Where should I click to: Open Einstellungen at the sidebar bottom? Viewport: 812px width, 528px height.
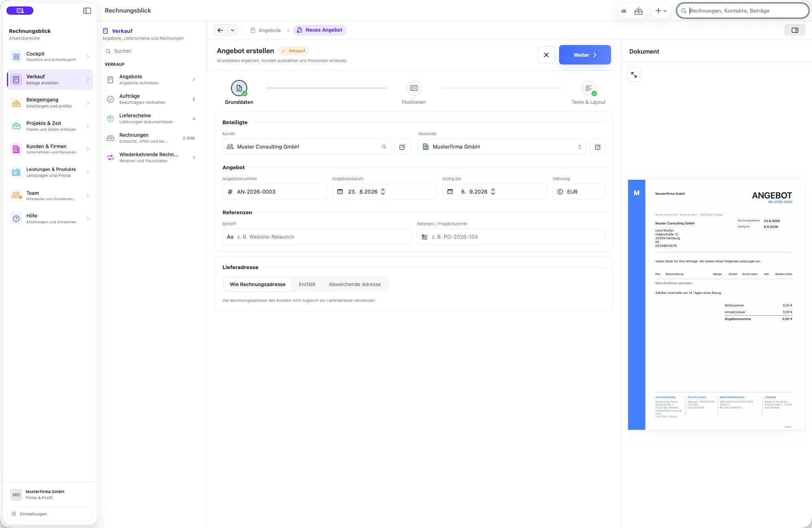click(x=50, y=514)
